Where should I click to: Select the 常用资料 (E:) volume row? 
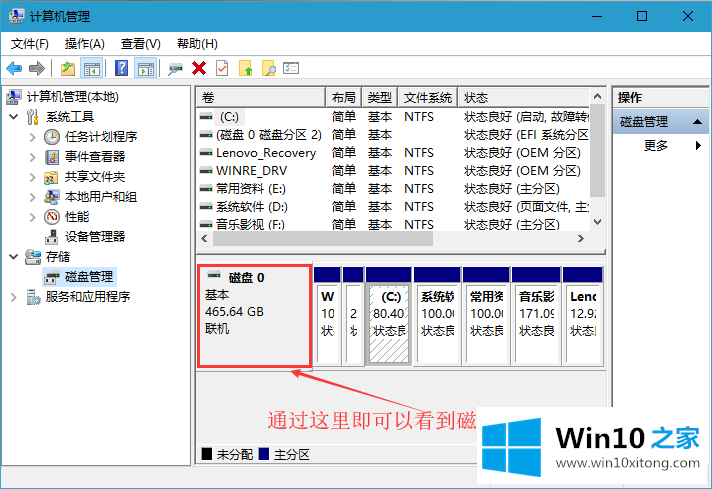point(393,188)
